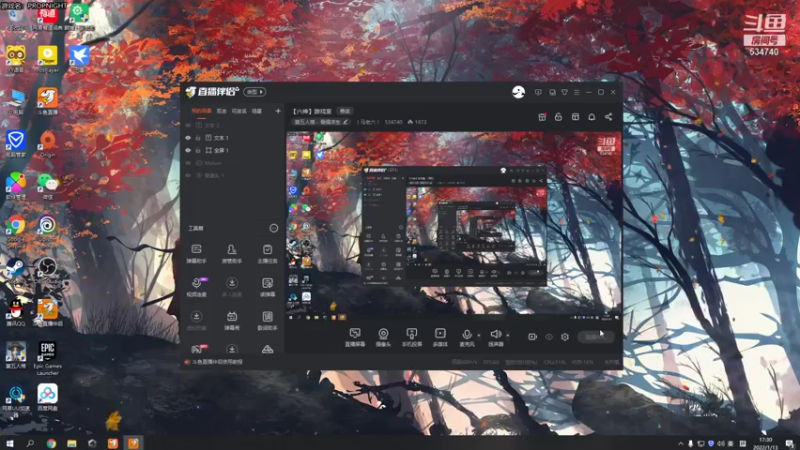Toggle the lock on the 全屏 1 source
Screen dimensions: 800x450
pos(198,151)
